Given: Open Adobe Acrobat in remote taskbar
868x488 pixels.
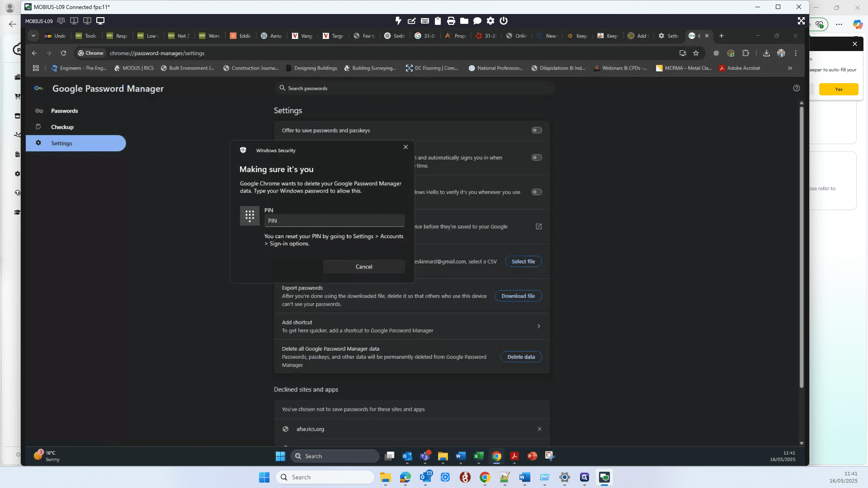Looking at the screenshot, I should click(514, 456).
